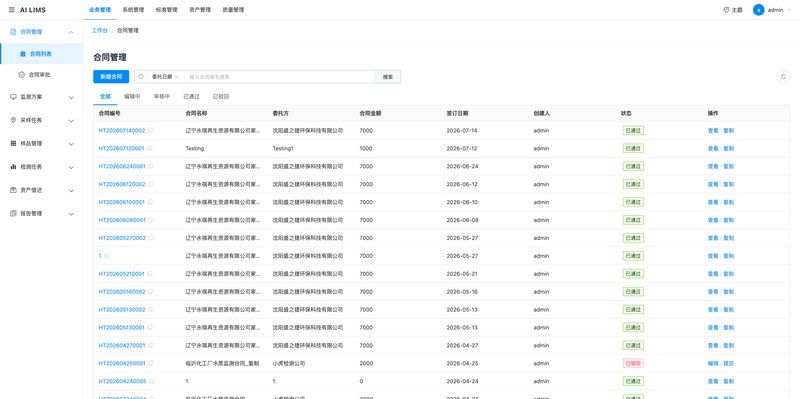
Task: Open the admin user dropdown arrow
Action: [789, 10]
